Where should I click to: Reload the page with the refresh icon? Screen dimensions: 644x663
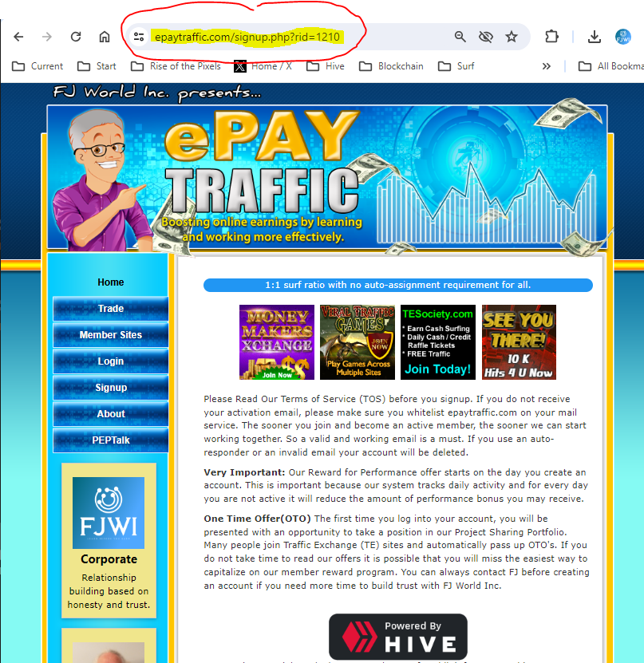(76, 37)
